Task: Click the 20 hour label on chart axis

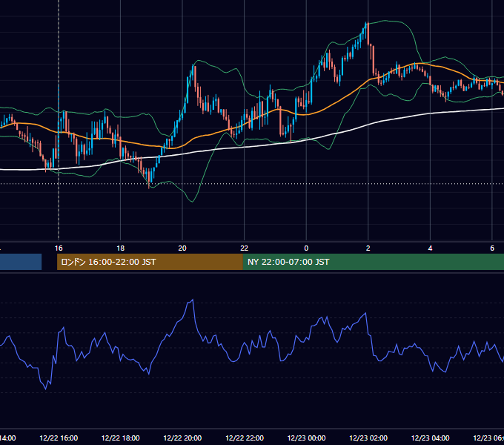Action: [182, 248]
